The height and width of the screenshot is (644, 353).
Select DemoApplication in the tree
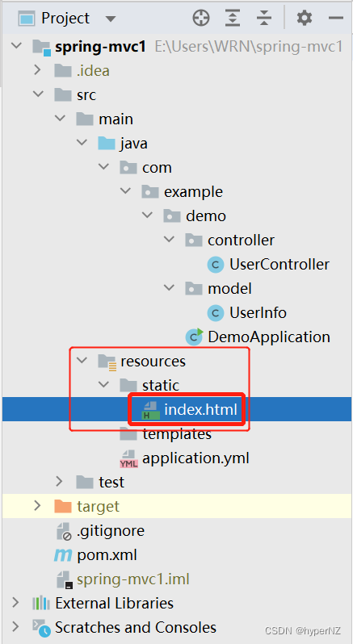269,337
